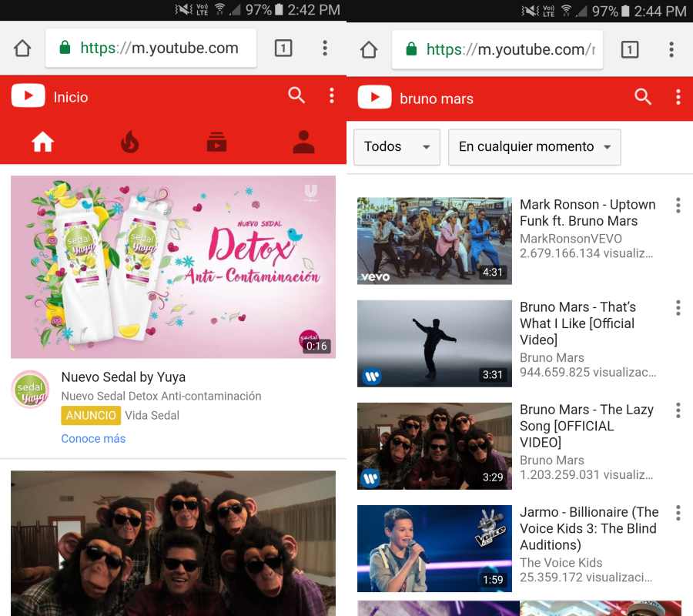693x616 pixels.
Task: Open That's What I Like video title
Action: pyautogui.click(x=578, y=323)
